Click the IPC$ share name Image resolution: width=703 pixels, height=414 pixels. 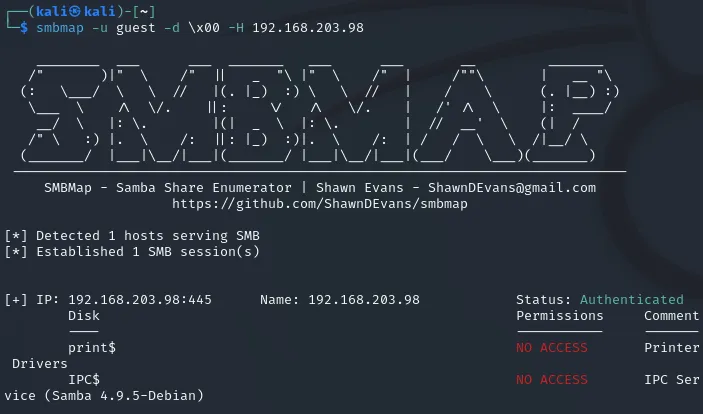[x=84, y=379]
